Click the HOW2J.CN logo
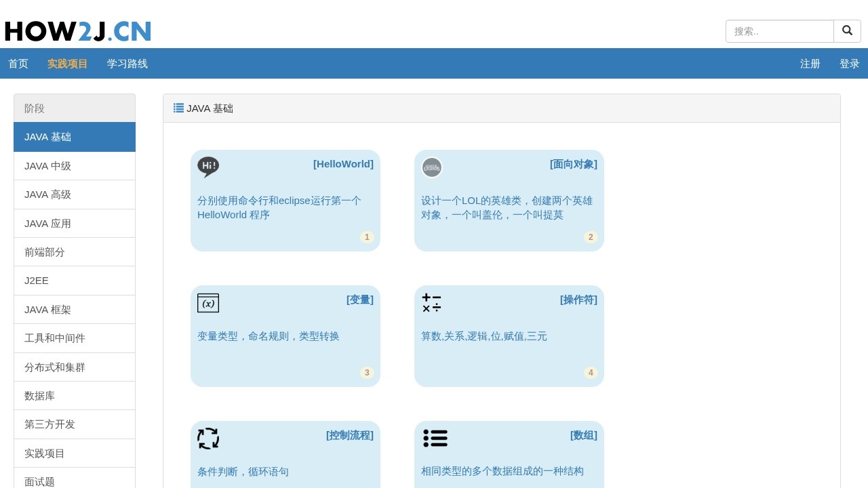The height and width of the screenshot is (488, 868). [x=77, y=30]
